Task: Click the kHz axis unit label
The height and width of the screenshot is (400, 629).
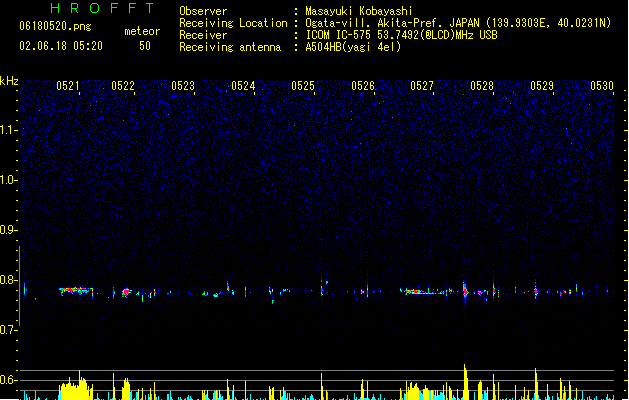Action: coord(9,81)
